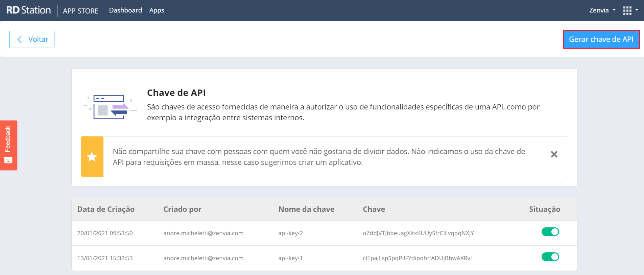Expand the Zenvia account dropdown
Image resolution: width=644 pixels, height=275 pixels.
[602, 10]
